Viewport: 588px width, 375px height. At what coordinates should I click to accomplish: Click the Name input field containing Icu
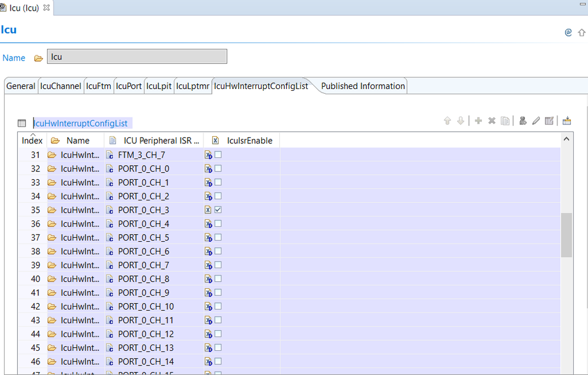(x=137, y=57)
